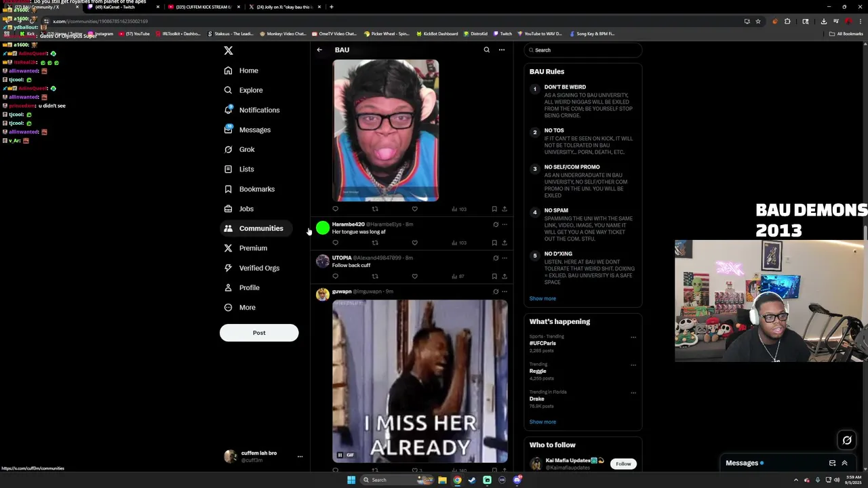This screenshot has height=488, width=868.
Task: Open more options on guwapn post
Action: pos(505,291)
